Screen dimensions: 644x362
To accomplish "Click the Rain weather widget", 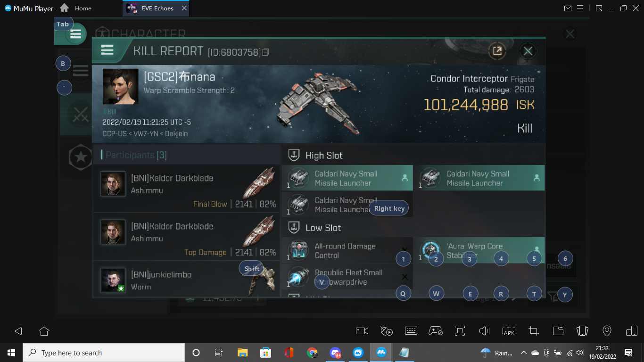I will point(497,353).
